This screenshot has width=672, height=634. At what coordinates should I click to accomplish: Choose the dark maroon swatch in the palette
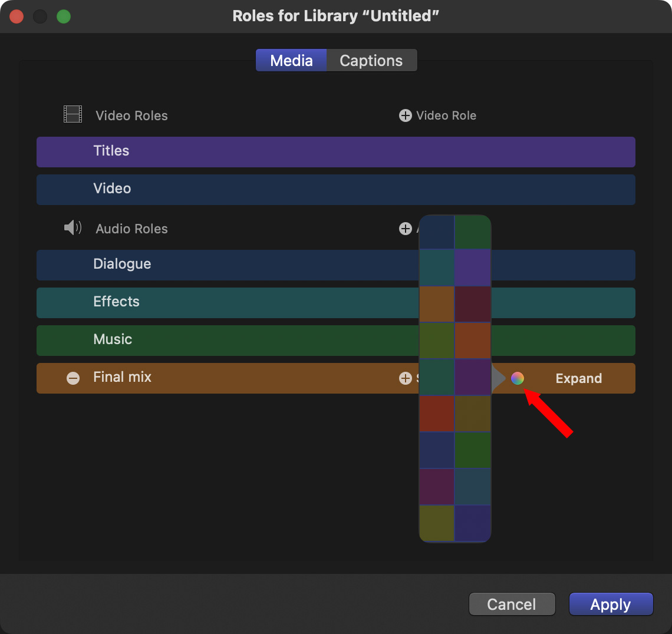[473, 304]
